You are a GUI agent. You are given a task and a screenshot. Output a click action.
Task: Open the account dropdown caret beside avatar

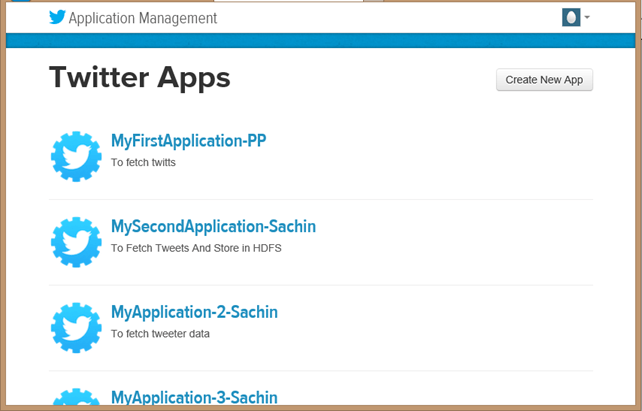(x=587, y=17)
